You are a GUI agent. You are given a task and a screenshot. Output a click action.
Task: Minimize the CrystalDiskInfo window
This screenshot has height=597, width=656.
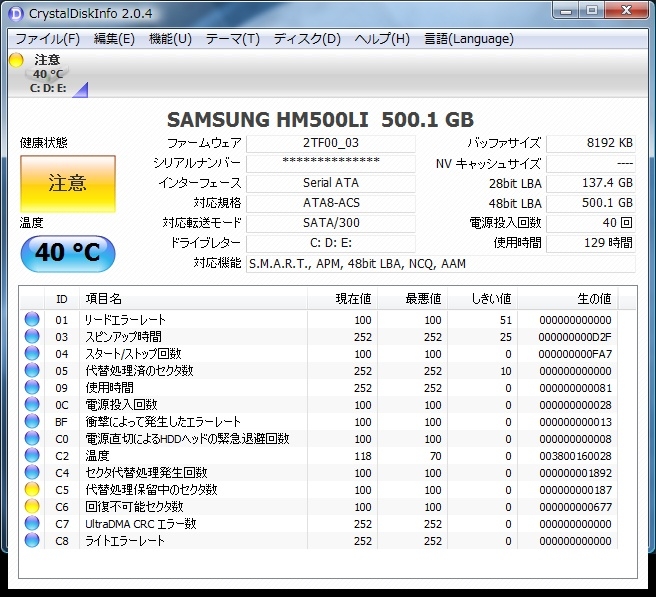pyautogui.click(x=566, y=11)
